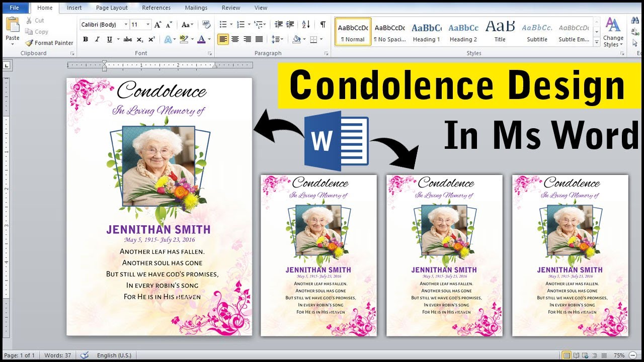Click the Words: 37 count in status bar
644x362 pixels.
pyautogui.click(x=57, y=355)
